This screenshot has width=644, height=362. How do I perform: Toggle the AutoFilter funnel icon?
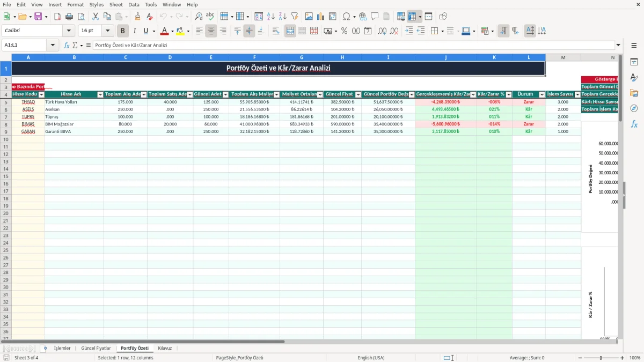point(295,17)
